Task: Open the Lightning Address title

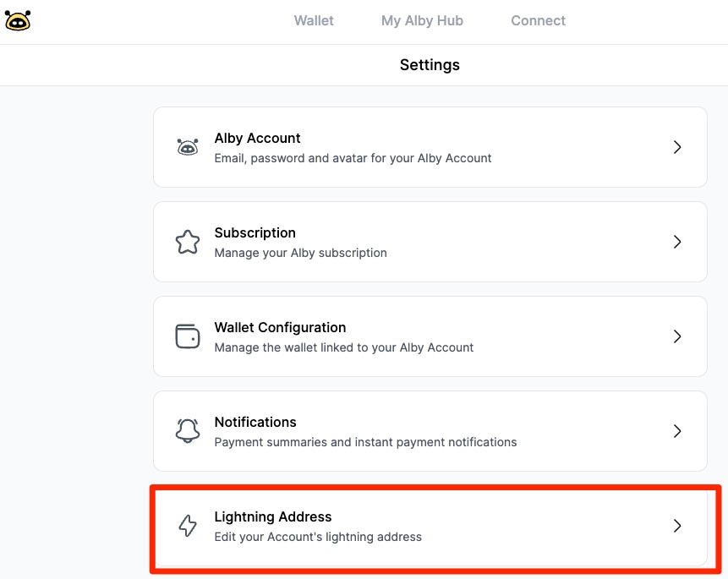Action: pos(273,516)
